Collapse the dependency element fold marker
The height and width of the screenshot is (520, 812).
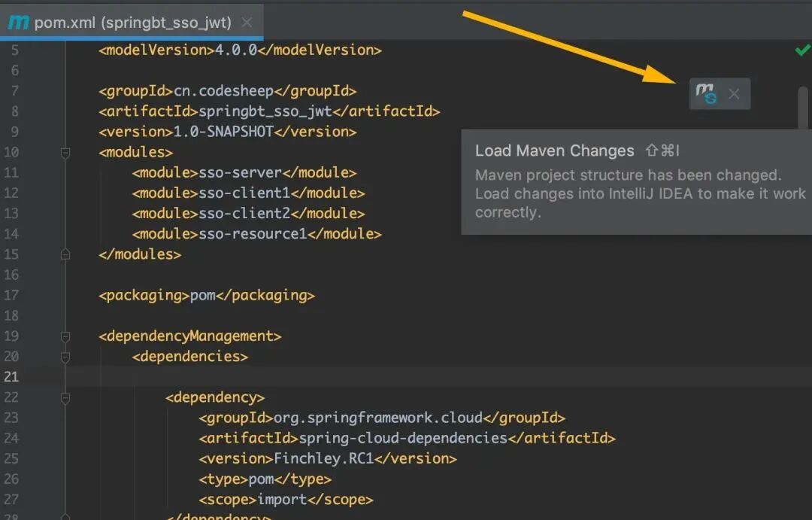coord(65,397)
